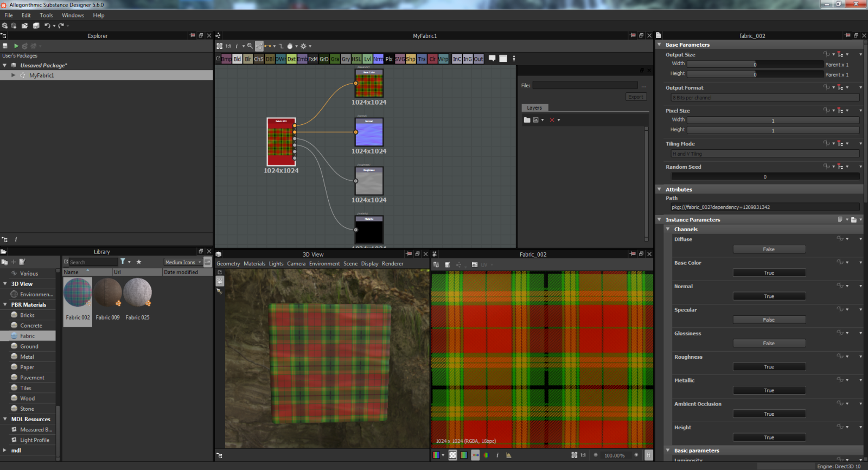The height and width of the screenshot is (470, 868).
Task: Toggle the Ambient Occlusion channel True button
Action: pyautogui.click(x=769, y=414)
